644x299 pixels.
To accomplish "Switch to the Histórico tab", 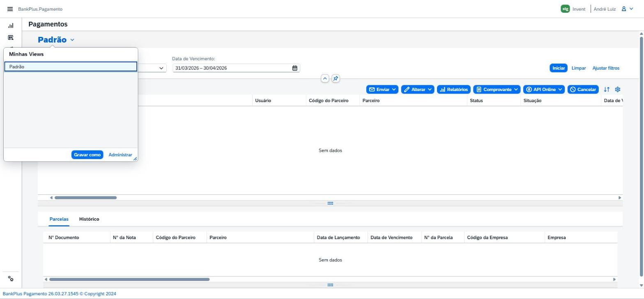I will point(89,219).
